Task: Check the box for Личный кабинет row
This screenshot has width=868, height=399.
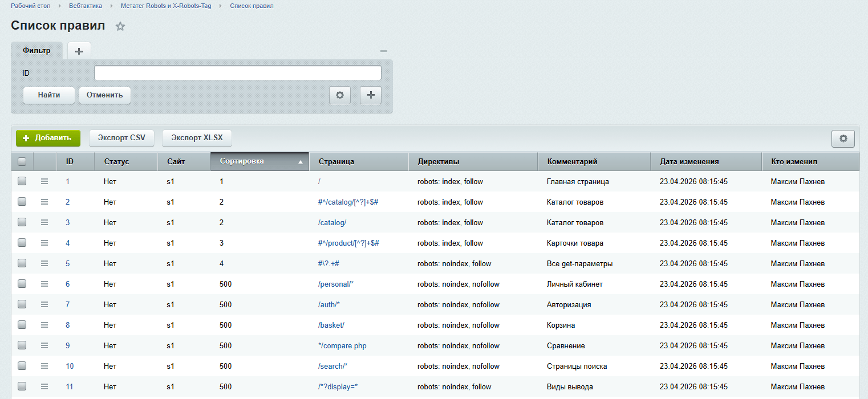Action: pyautogui.click(x=22, y=284)
